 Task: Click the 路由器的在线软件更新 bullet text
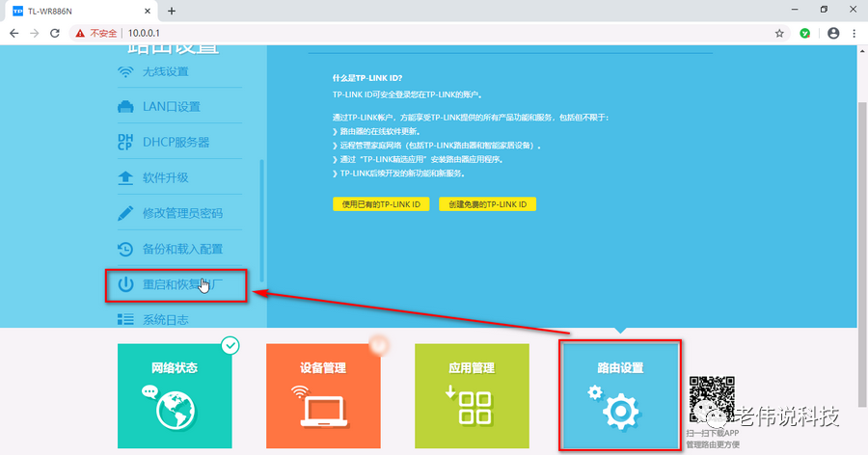380,132
